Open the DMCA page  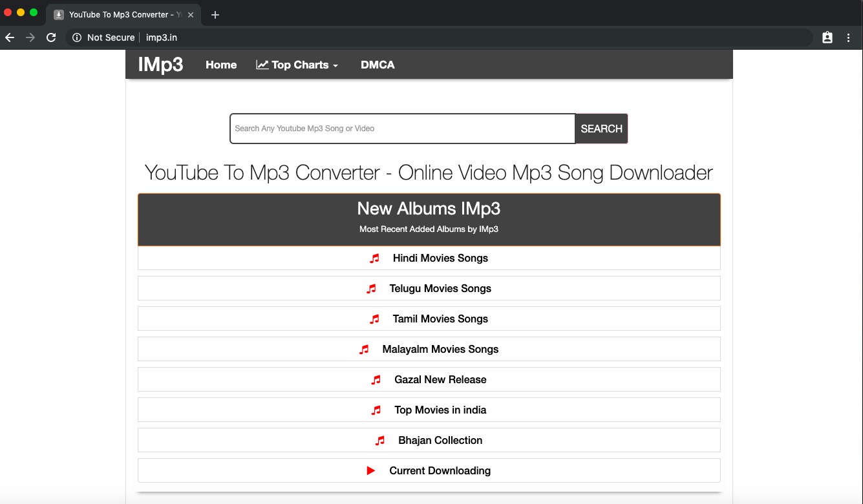coord(378,64)
